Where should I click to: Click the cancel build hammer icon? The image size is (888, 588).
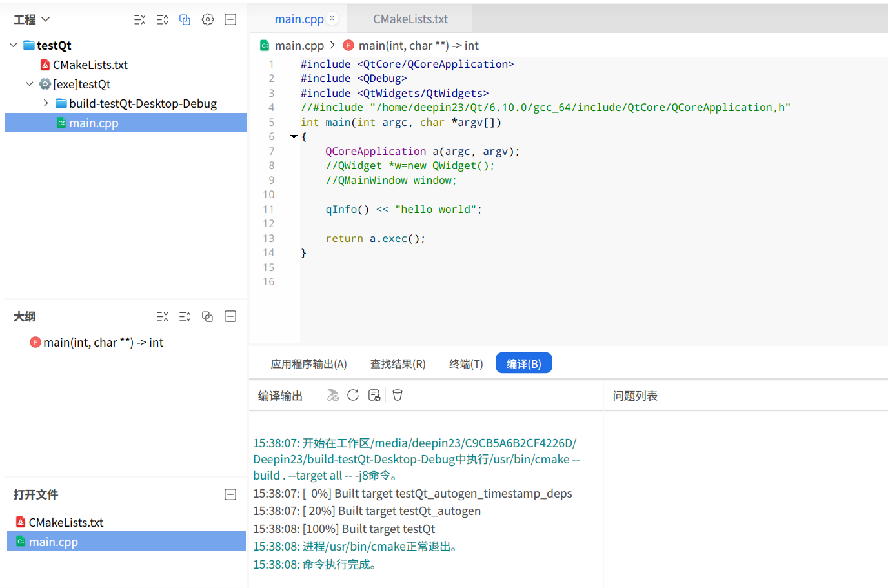click(332, 395)
